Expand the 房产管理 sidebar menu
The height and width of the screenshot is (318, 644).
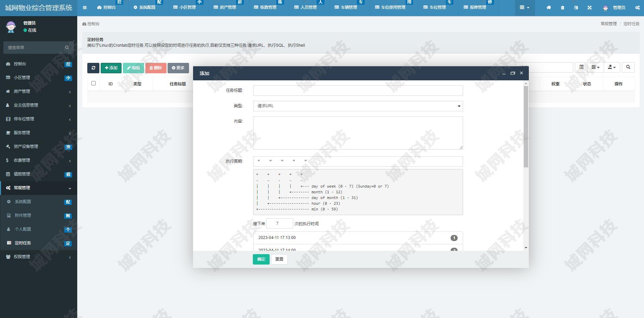[x=39, y=91]
